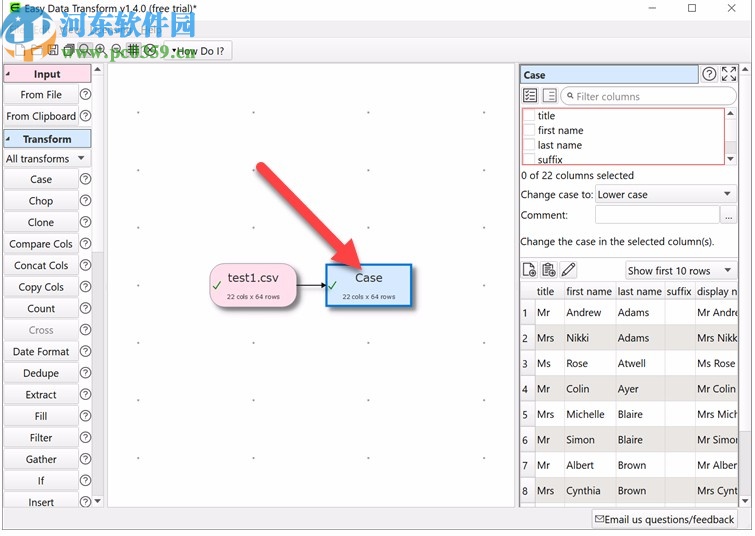The height and width of the screenshot is (536, 755).
Task: Check the last name column checkbox
Action: 529,145
